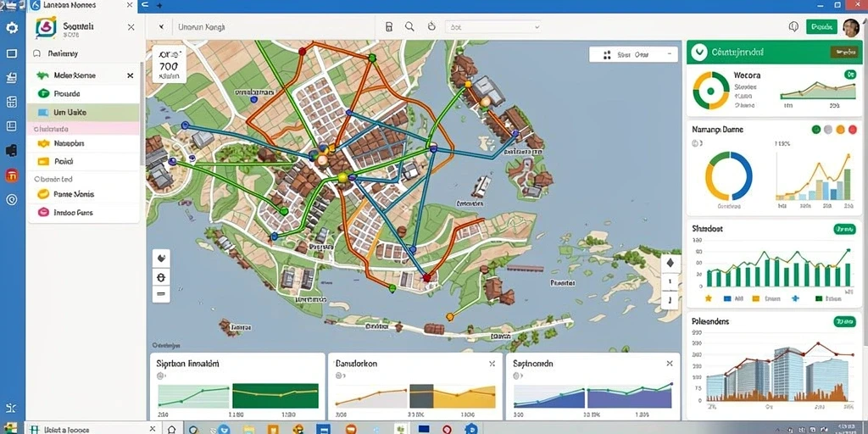Click the save disk icon in toolbar
The image size is (868, 434).
pyautogui.click(x=389, y=26)
